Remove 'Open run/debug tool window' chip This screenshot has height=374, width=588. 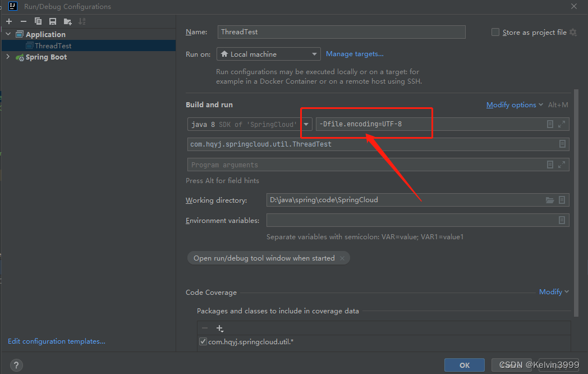tap(342, 258)
